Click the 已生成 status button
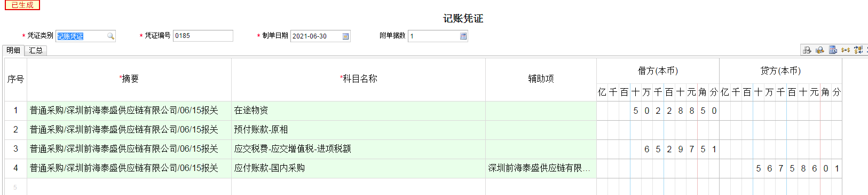This screenshot has width=868, height=195. click(22, 5)
